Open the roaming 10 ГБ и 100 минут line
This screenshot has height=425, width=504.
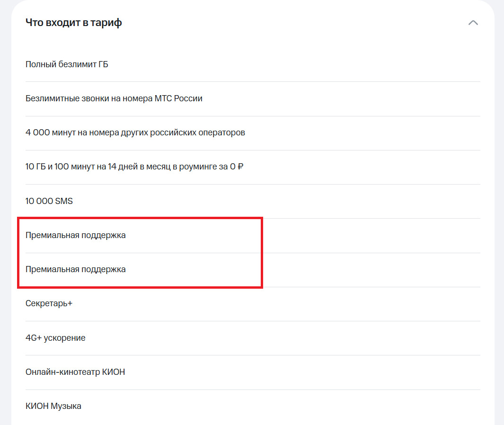click(134, 167)
